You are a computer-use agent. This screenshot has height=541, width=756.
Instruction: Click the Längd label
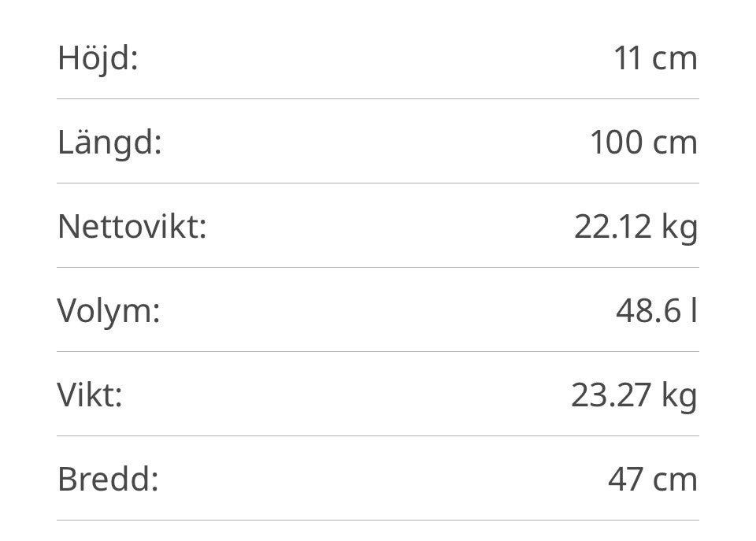(109, 143)
